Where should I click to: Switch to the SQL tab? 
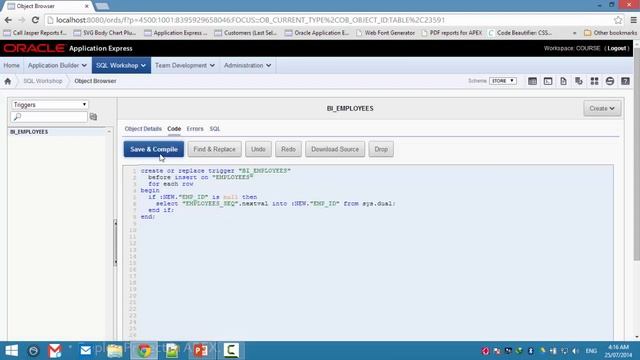coord(215,129)
